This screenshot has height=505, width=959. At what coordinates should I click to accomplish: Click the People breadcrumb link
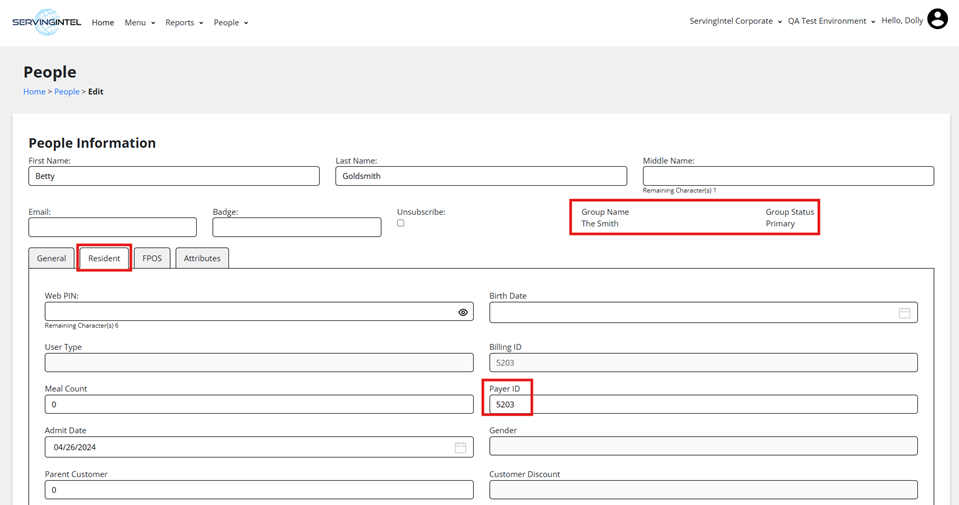point(66,92)
